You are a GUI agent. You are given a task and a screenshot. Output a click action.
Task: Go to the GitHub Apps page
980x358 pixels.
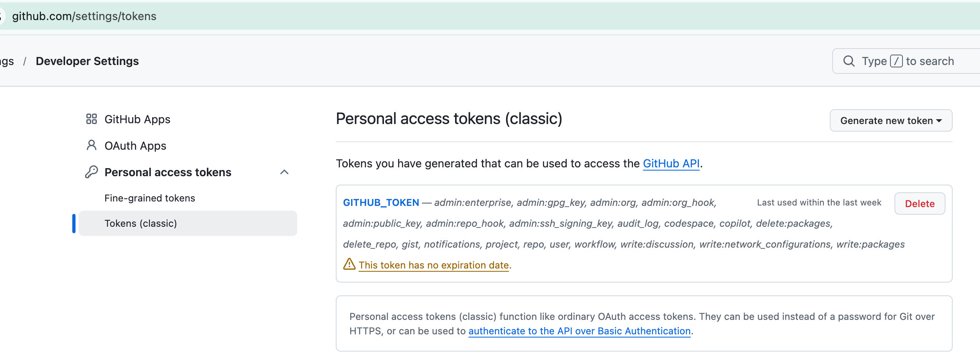point(137,119)
